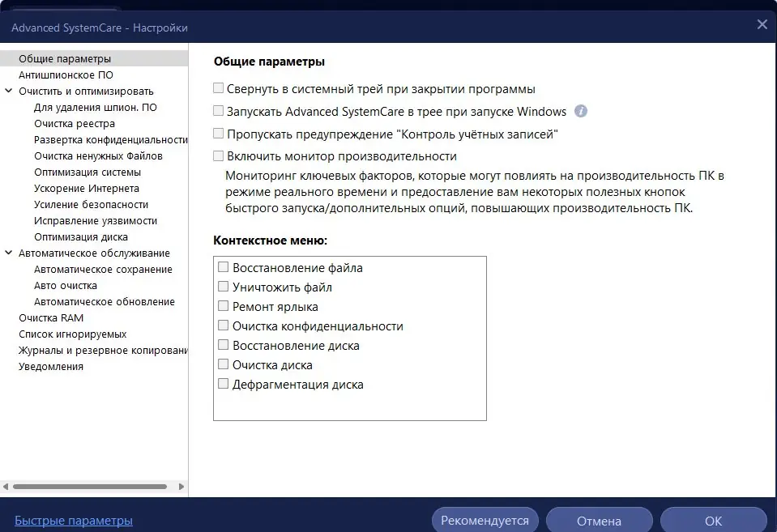
Task: Click the sidebar horizontal scrollbar thumb
Action: tap(90, 487)
